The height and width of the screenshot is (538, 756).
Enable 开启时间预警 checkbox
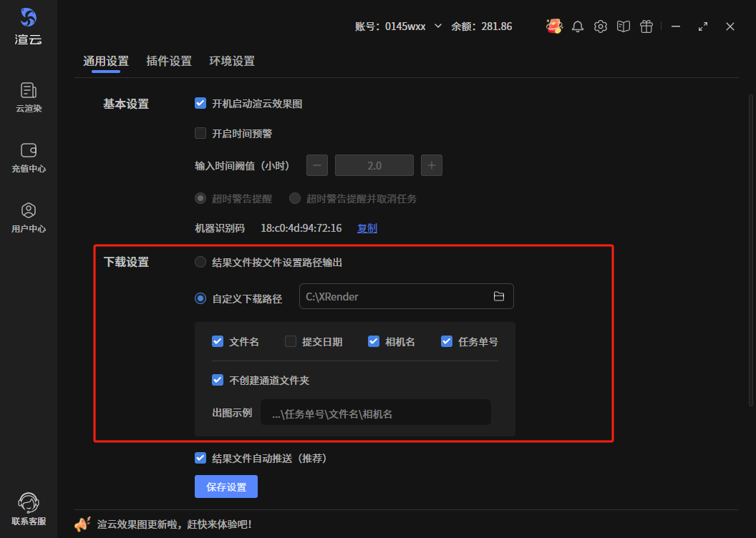(200, 133)
